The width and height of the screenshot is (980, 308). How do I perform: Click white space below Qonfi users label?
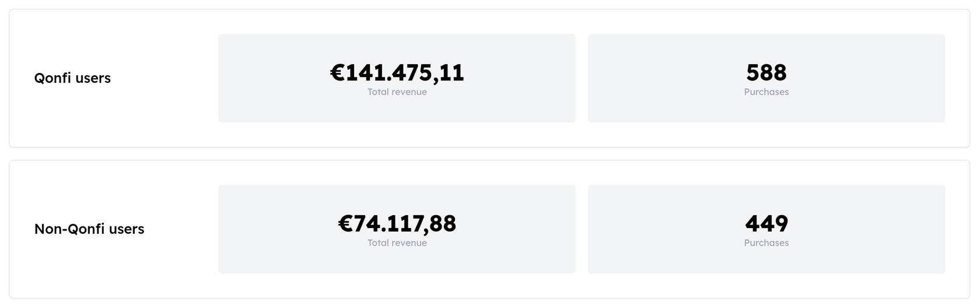[72, 117]
